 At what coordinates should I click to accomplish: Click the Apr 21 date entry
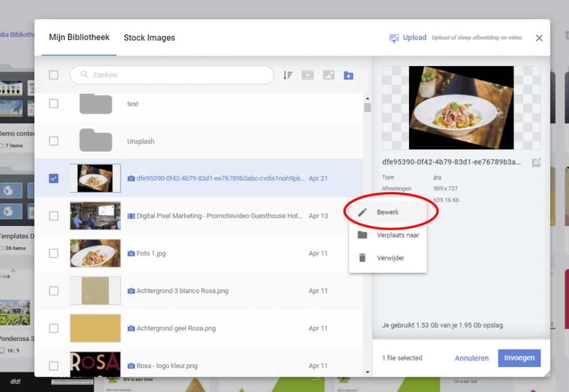tap(318, 178)
